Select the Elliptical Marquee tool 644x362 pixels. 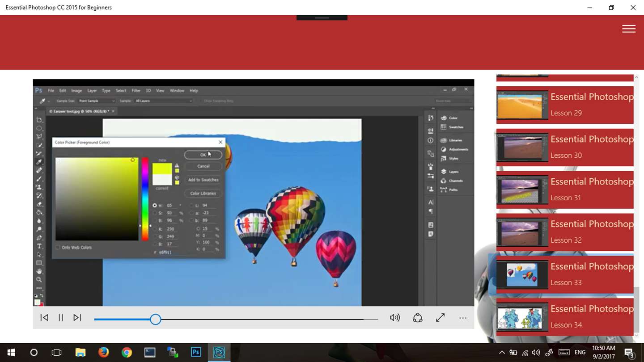39,128
